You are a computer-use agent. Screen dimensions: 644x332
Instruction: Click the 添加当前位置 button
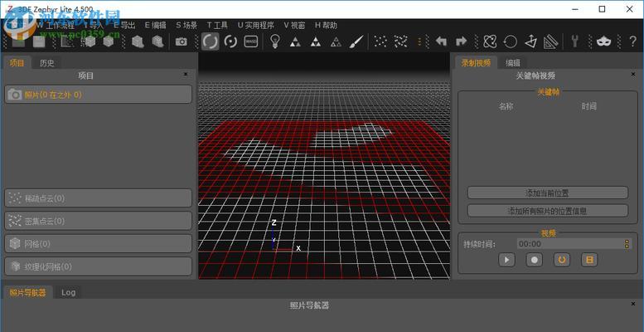(548, 193)
